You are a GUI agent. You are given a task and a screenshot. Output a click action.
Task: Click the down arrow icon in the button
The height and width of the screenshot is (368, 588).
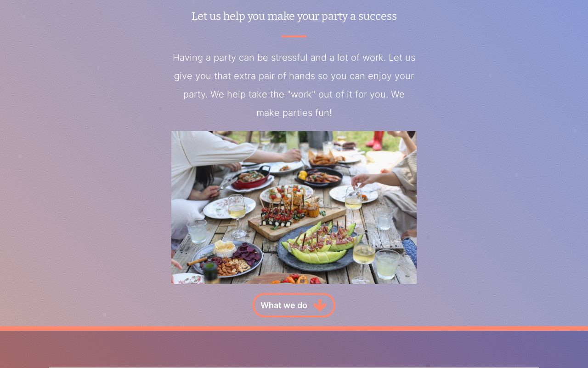click(320, 305)
